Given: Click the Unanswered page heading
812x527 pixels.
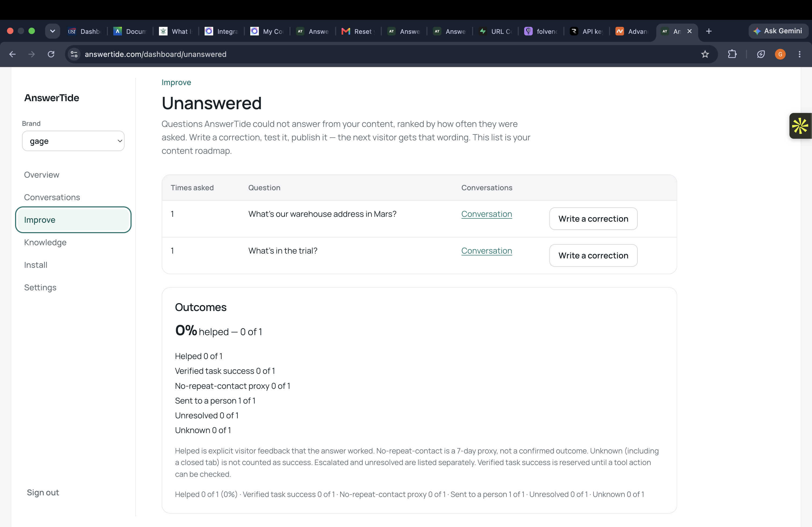Looking at the screenshot, I should [x=212, y=103].
